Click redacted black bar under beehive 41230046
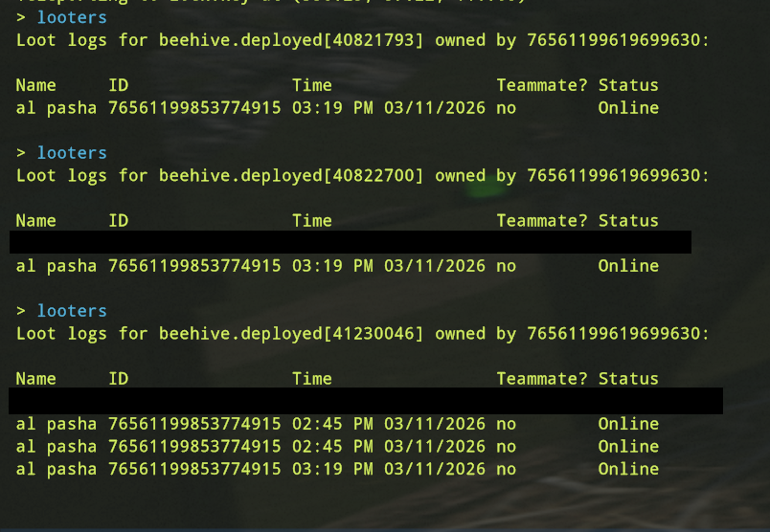This screenshot has width=770, height=532. coord(366,401)
